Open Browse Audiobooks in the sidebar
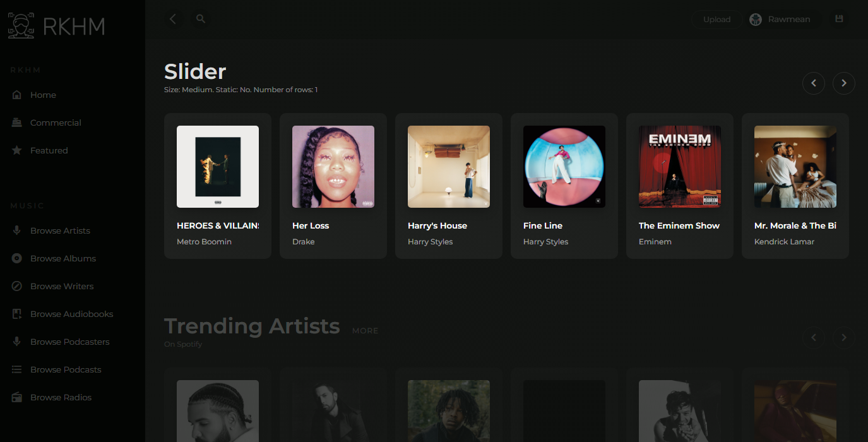The height and width of the screenshot is (442, 868). (x=73, y=314)
